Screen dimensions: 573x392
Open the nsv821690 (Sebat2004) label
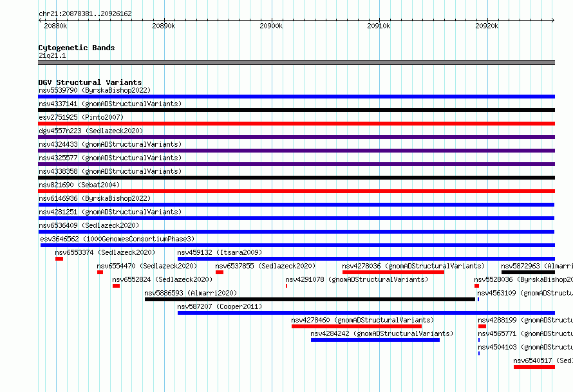click(x=79, y=185)
